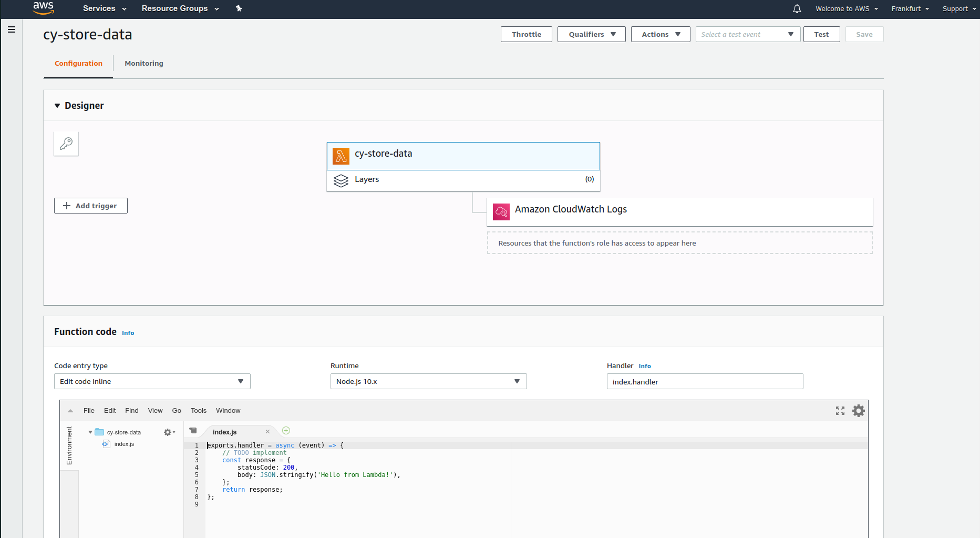Select the cy-store-data function box
Viewport: 980px width, 538px height.
pos(463,156)
